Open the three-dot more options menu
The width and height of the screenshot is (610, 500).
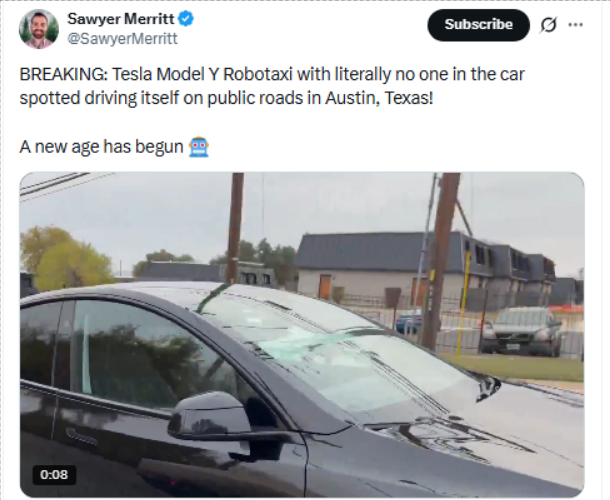(576, 25)
